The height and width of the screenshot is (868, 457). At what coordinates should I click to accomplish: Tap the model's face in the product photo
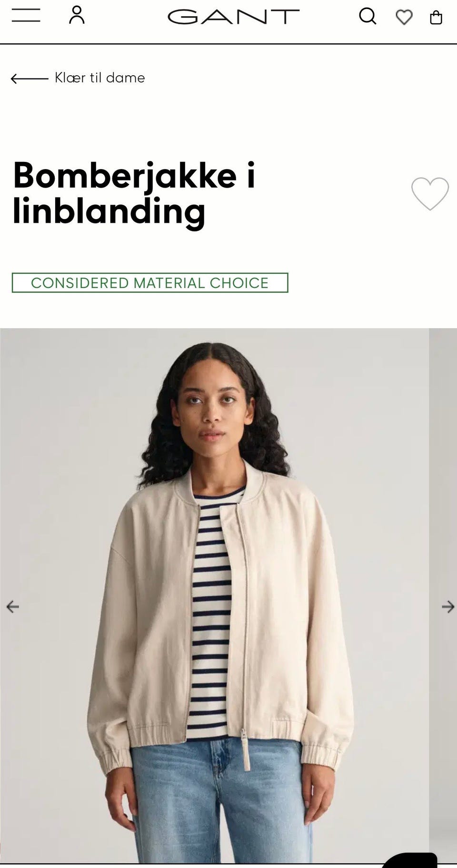point(211,409)
